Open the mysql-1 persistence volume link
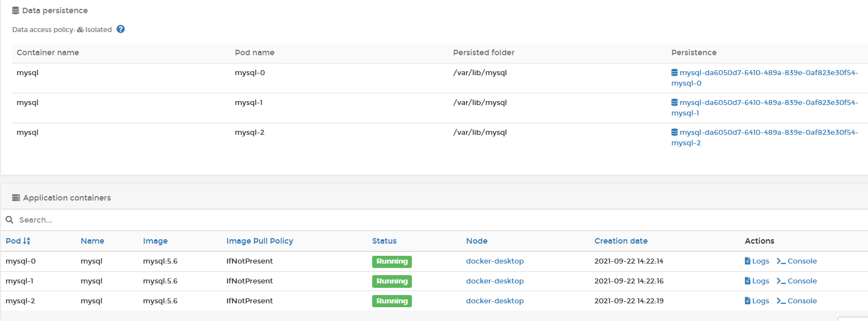Viewport: 868px width, 321px height. coord(765,108)
